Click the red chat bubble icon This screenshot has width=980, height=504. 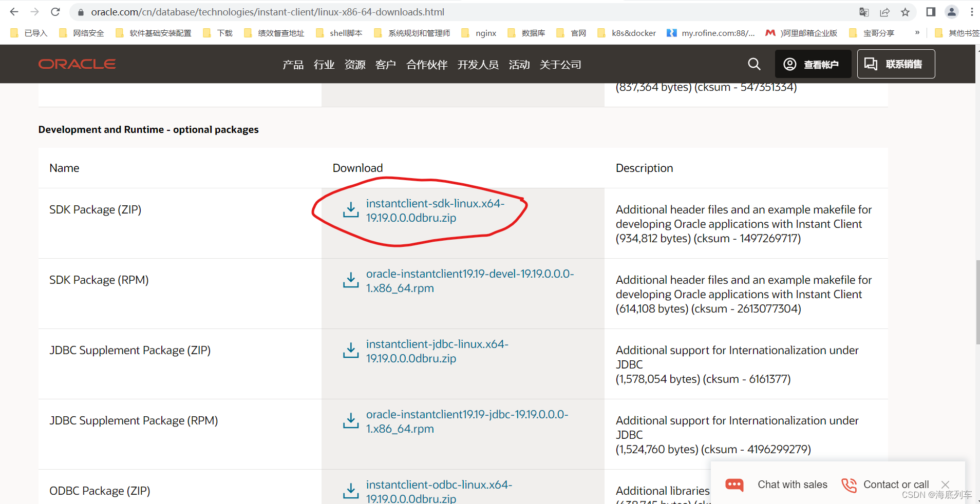click(x=734, y=484)
